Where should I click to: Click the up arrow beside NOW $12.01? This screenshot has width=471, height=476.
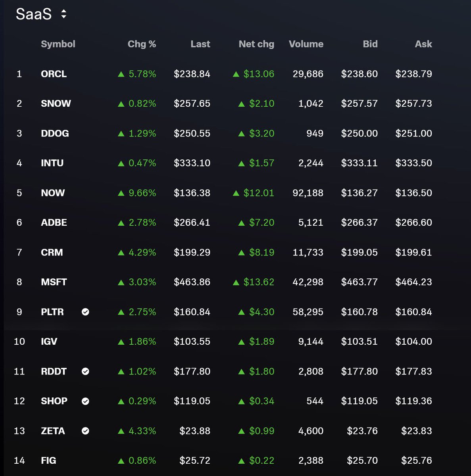point(236,193)
